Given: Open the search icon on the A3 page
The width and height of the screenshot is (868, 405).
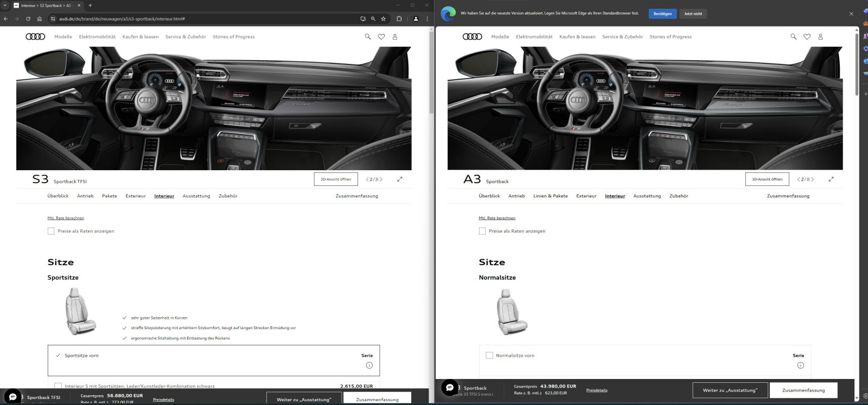Looking at the screenshot, I should [794, 36].
